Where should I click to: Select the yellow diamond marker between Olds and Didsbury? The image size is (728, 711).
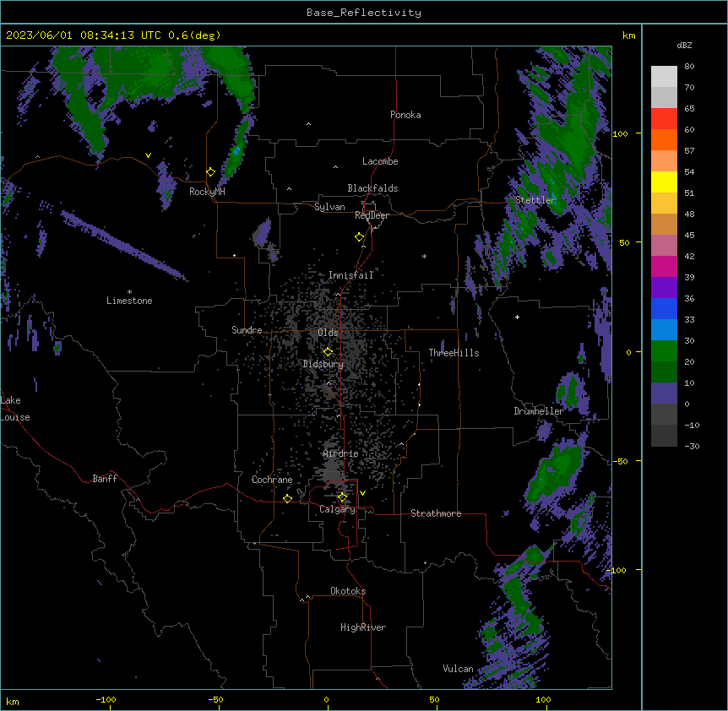coord(328,352)
